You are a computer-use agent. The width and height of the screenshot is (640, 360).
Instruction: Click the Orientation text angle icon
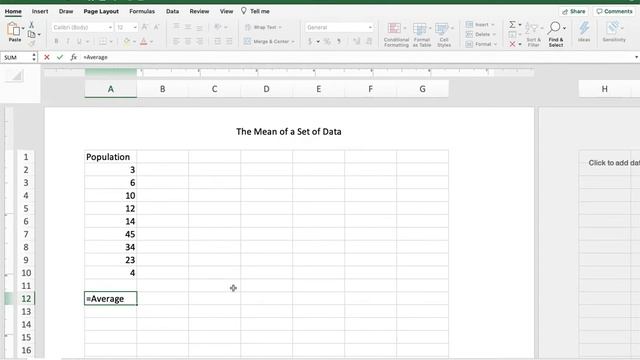click(x=218, y=27)
